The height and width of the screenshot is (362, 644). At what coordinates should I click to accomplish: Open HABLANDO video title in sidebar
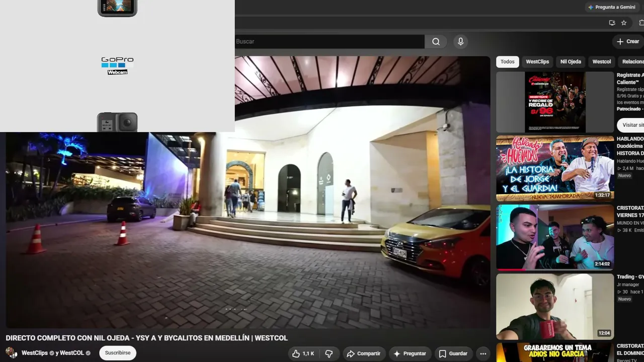[x=630, y=146]
